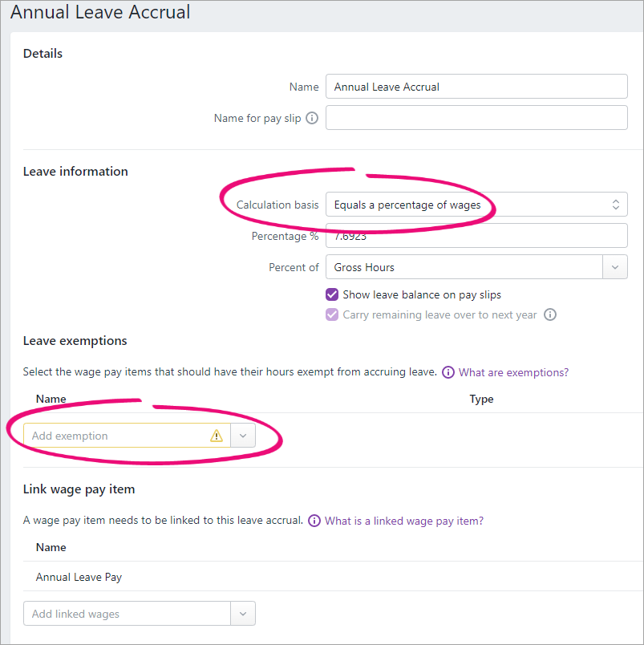644x645 pixels.
Task: Click the empty Name for pay slip field
Action: click(476, 118)
